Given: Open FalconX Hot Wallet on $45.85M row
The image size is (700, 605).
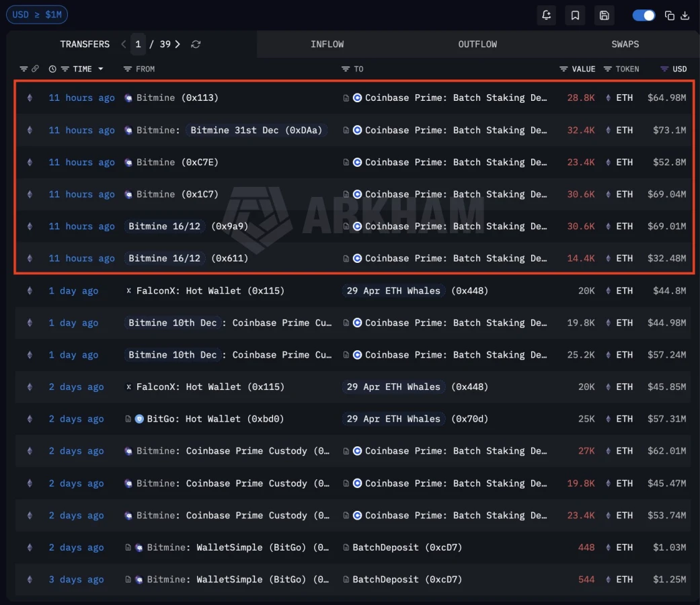Looking at the screenshot, I should 210,387.
